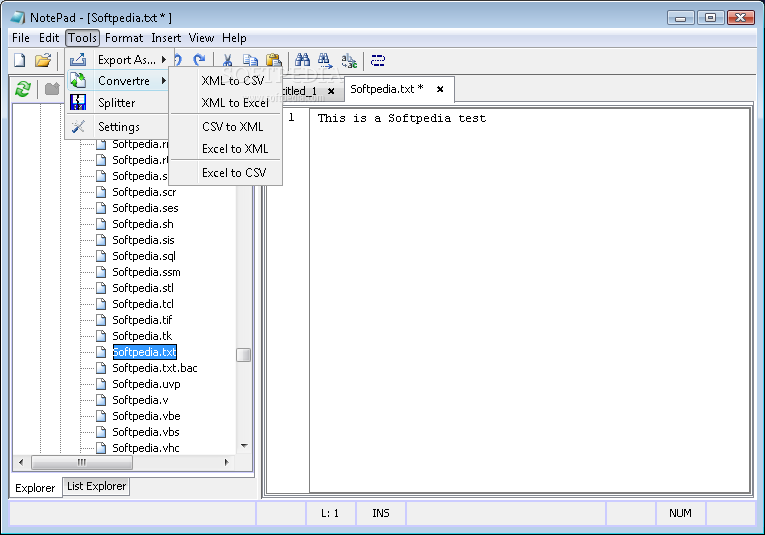765x535 pixels.
Task: Select Softpedia.sh in file tree
Action: click(x=142, y=224)
